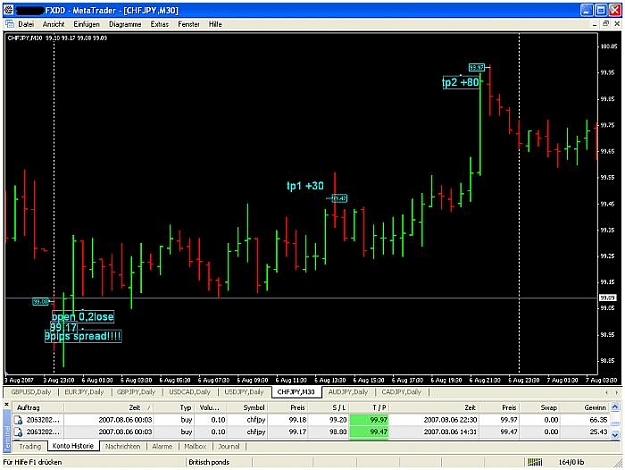Screen dimensions: 625x470
Task: Open the Konto Historie tab
Action: point(73,446)
